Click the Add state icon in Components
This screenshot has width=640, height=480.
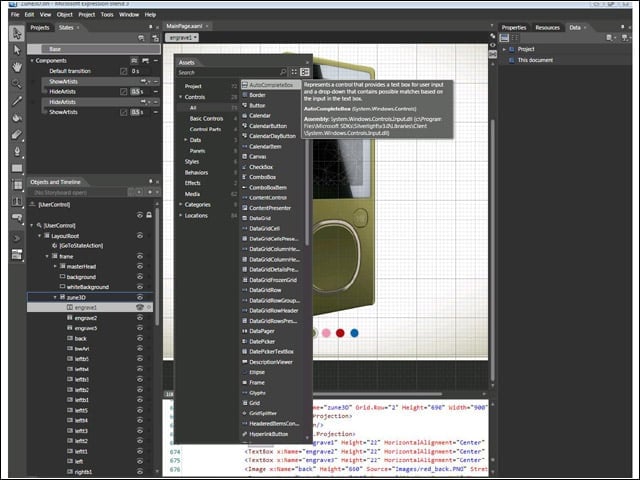coord(145,60)
